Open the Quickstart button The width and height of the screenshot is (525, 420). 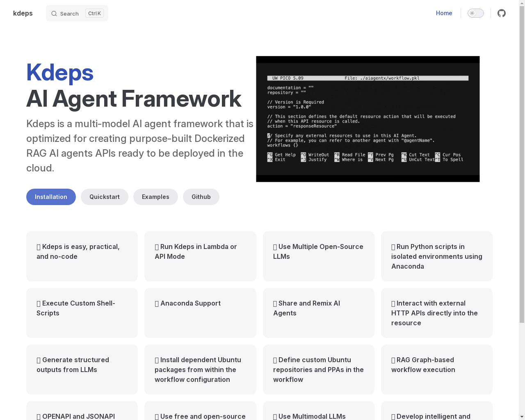click(105, 197)
